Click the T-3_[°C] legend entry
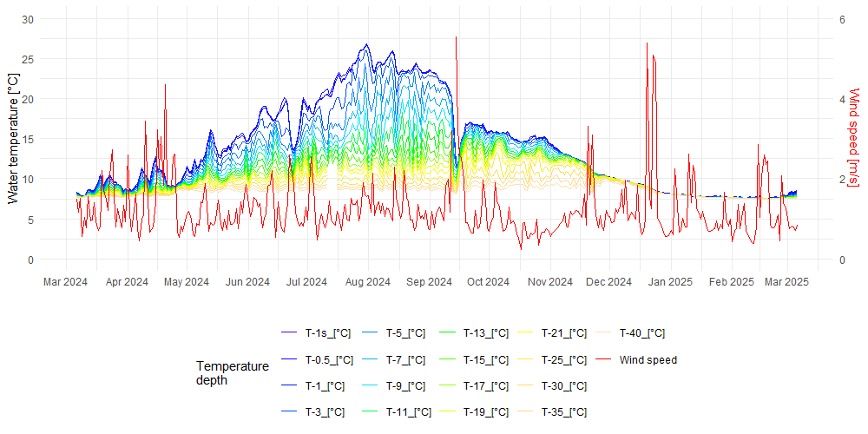 coord(325,412)
